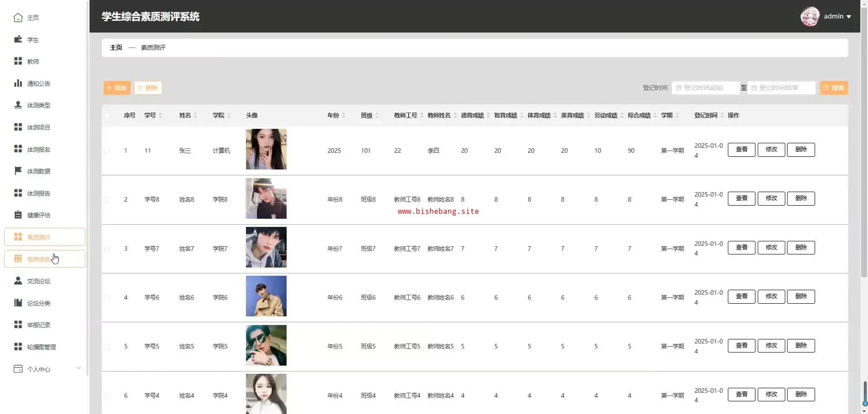Click 删除 for the 学号4 row

[801, 395]
